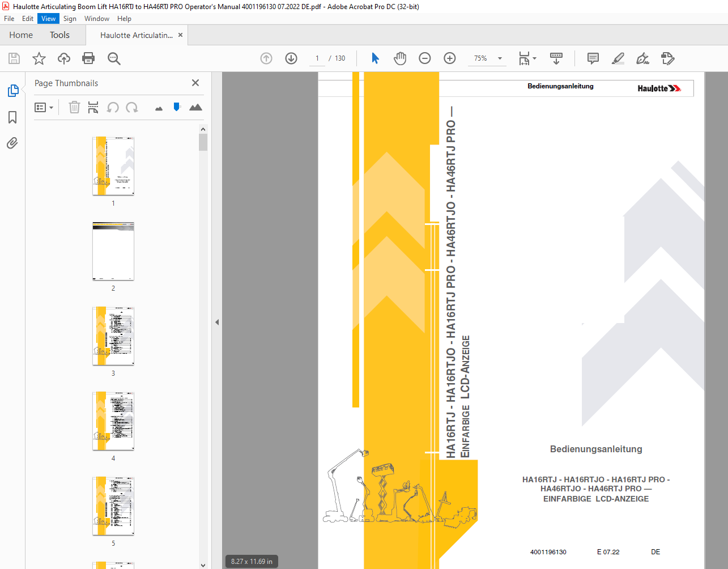Select the Highlight text tool
This screenshot has height=569, width=728.
pyautogui.click(x=618, y=58)
